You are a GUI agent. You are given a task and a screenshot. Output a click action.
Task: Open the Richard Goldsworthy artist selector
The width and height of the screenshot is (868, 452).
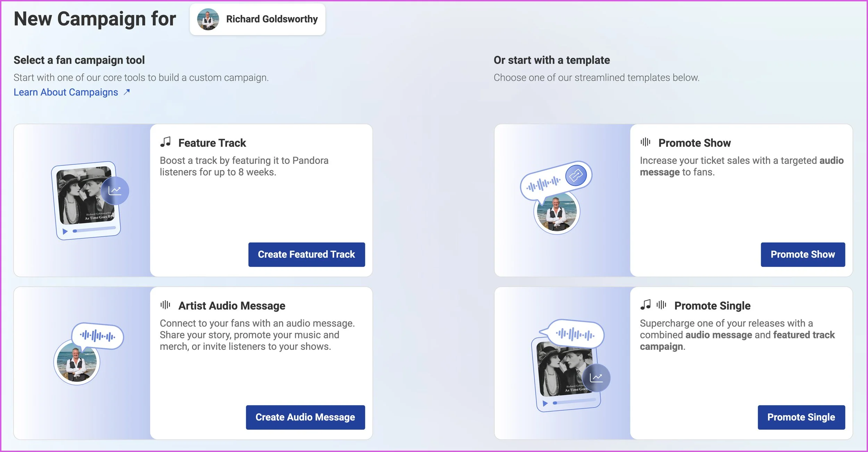coord(257,19)
